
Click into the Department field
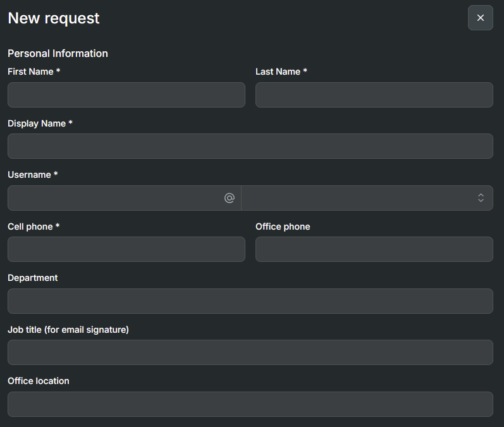coord(250,301)
